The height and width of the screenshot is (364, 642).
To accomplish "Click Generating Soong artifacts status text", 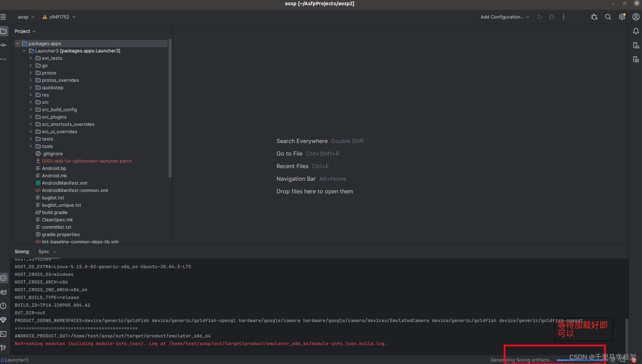I will tap(522, 360).
